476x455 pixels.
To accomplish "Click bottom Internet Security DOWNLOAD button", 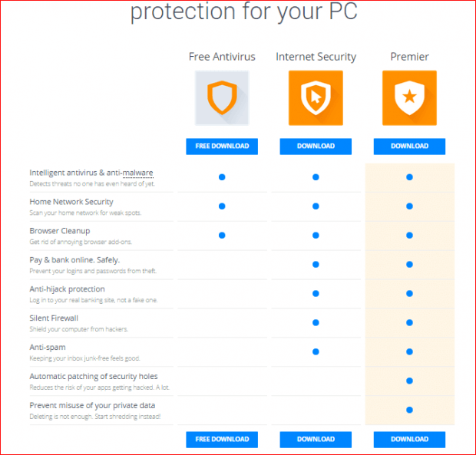I will (x=316, y=440).
